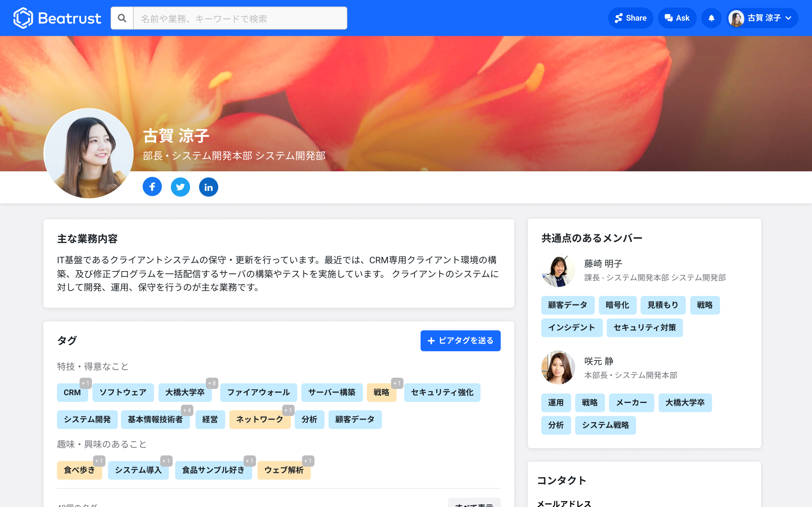The width and height of the screenshot is (812, 507).
Task: Click 咲元's 戦略 tag
Action: point(590,403)
